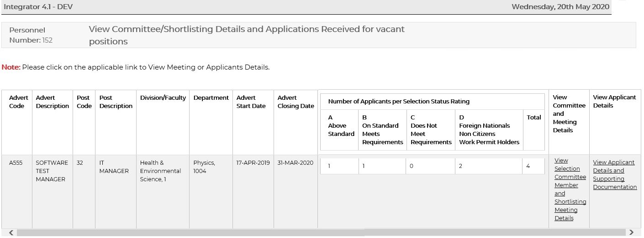This screenshot has height=238, width=644.
Task: Select the SOFTWARE TEST MANAGER description cell
Action: (x=52, y=171)
